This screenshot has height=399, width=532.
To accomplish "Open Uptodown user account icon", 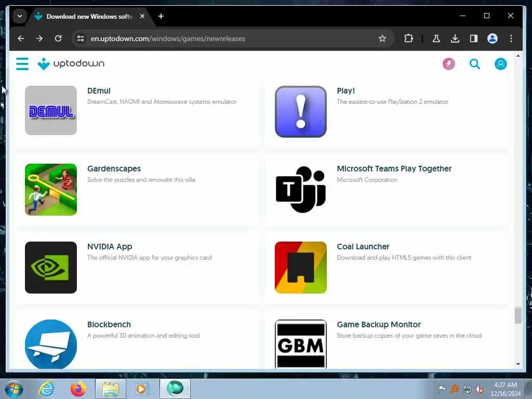I will pyautogui.click(x=500, y=64).
